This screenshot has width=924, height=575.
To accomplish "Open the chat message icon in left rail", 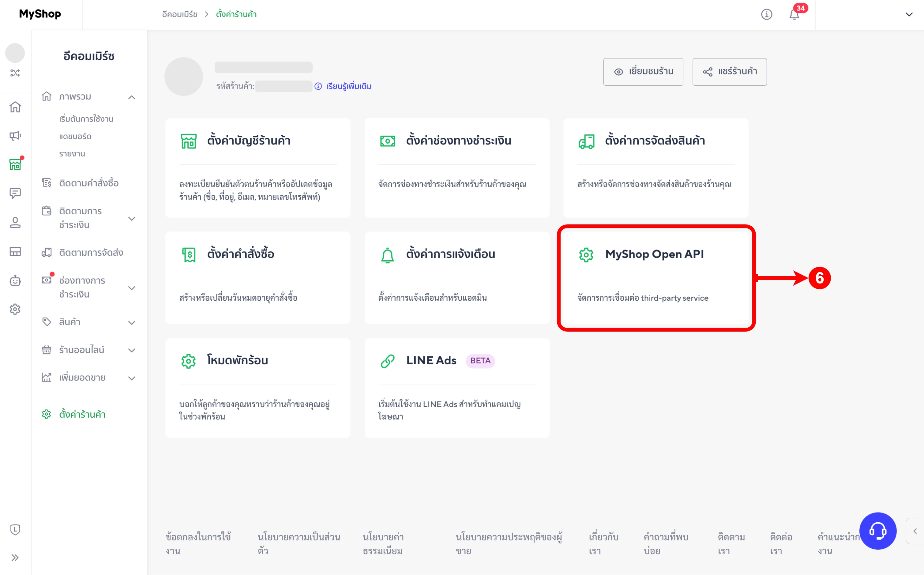I will 15,193.
